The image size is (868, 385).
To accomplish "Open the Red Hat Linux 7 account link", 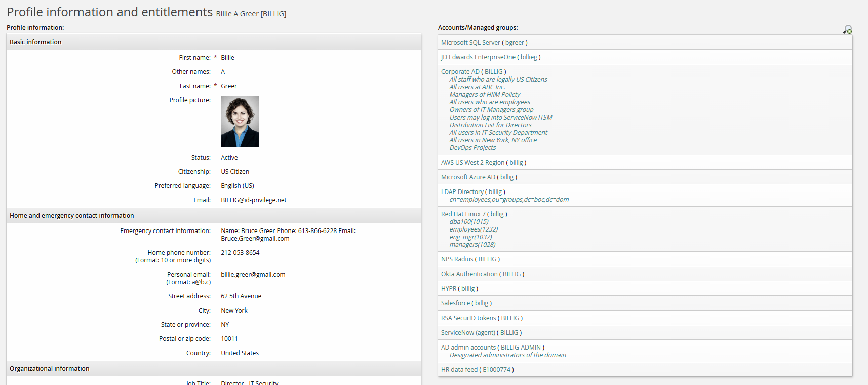I will (463, 214).
